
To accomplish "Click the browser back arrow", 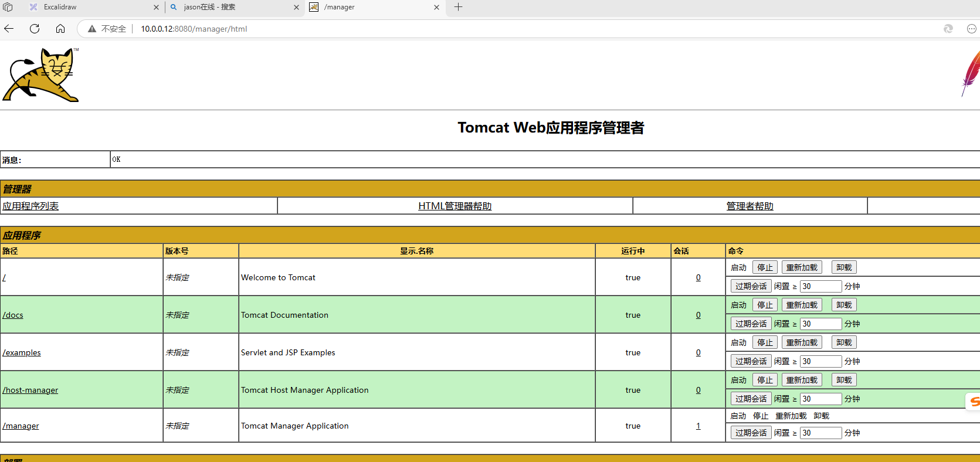I will click(9, 29).
